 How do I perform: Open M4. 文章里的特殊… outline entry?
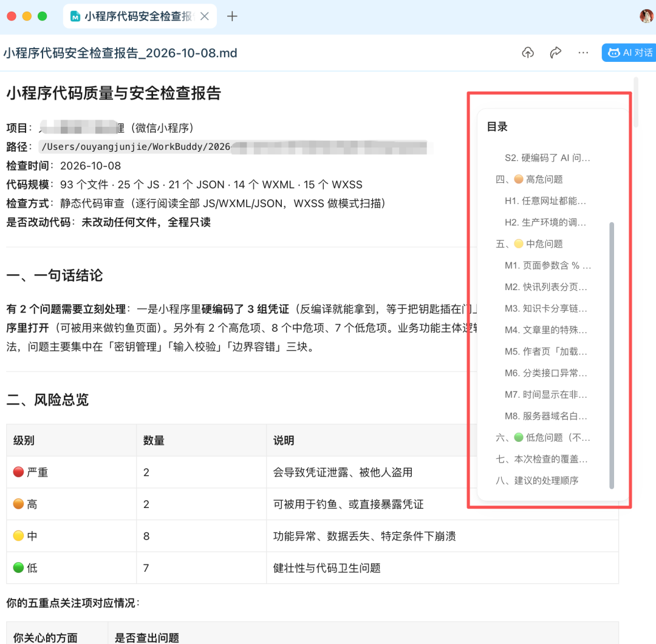pyautogui.click(x=545, y=330)
